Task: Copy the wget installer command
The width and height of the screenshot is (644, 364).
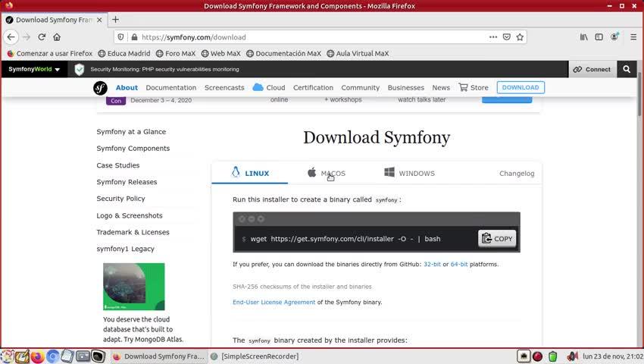Action: coord(497,239)
